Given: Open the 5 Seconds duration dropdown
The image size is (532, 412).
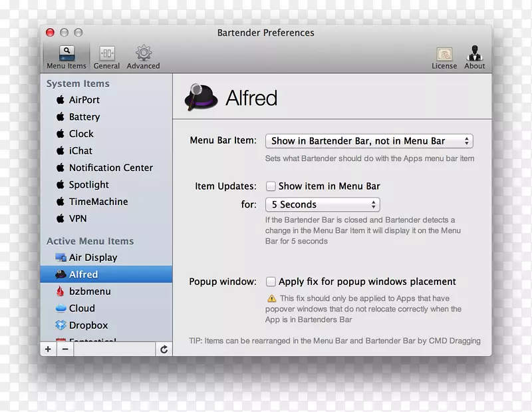Looking at the screenshot, I should click(323, 204).
